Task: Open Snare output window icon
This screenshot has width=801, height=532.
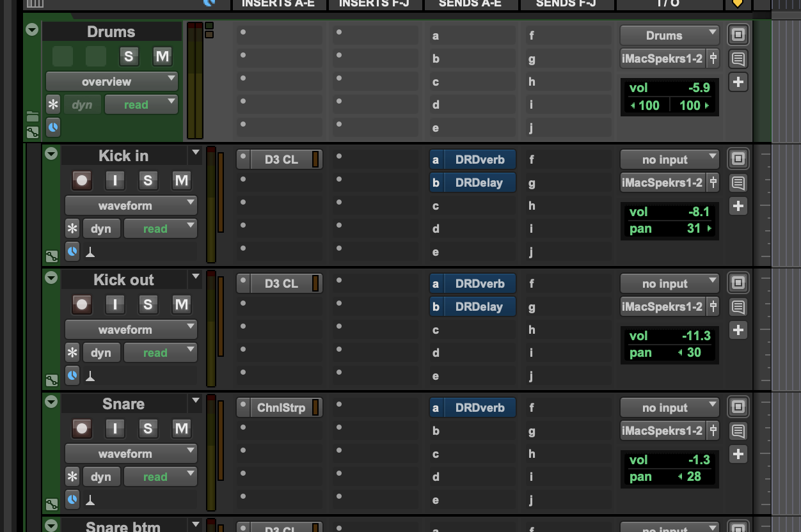Action: [738, 406]
